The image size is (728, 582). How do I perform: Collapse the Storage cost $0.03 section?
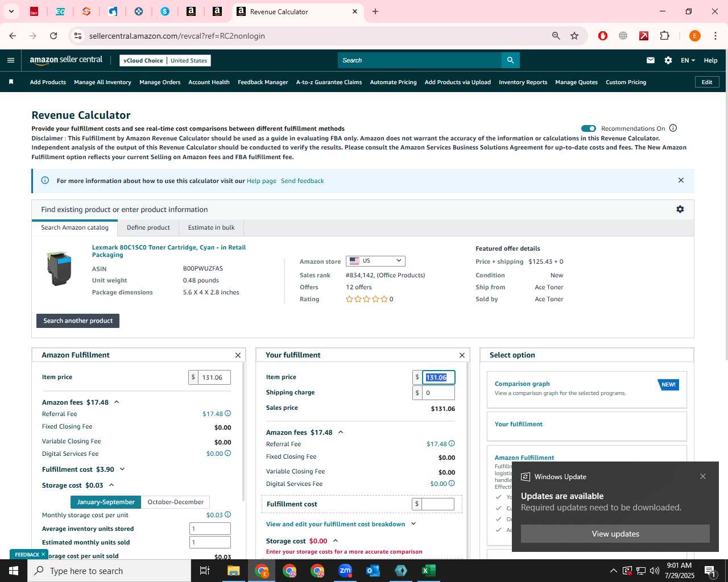[x=111, y=485]
